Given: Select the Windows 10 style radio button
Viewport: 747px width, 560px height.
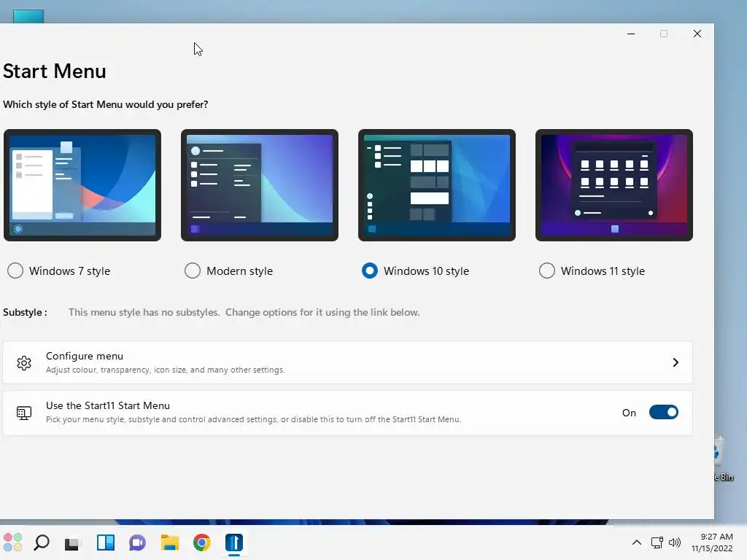Looking at the screenshot, I should point(370,271).
